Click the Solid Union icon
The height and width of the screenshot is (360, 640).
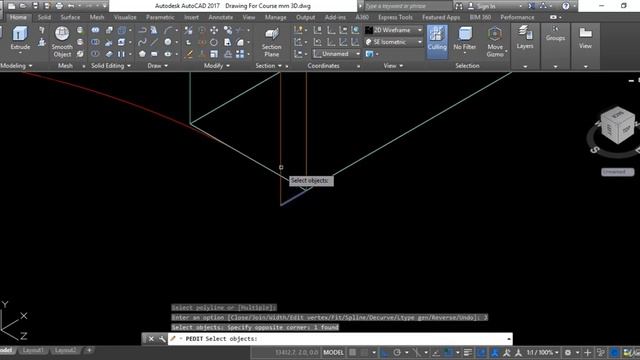pyautogui.click(x=95, y=30)
